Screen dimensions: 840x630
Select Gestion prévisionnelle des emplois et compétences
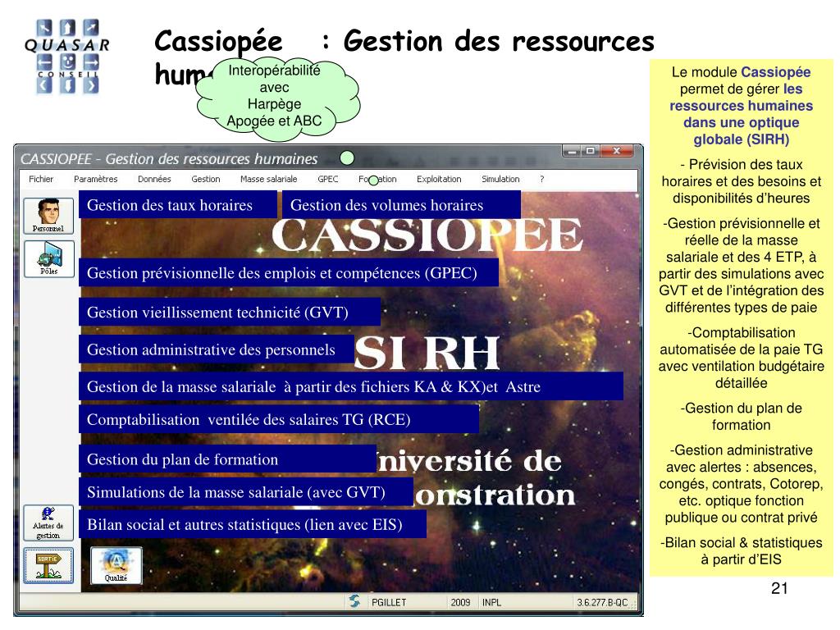pyautogui.click(x=288, y=272)
